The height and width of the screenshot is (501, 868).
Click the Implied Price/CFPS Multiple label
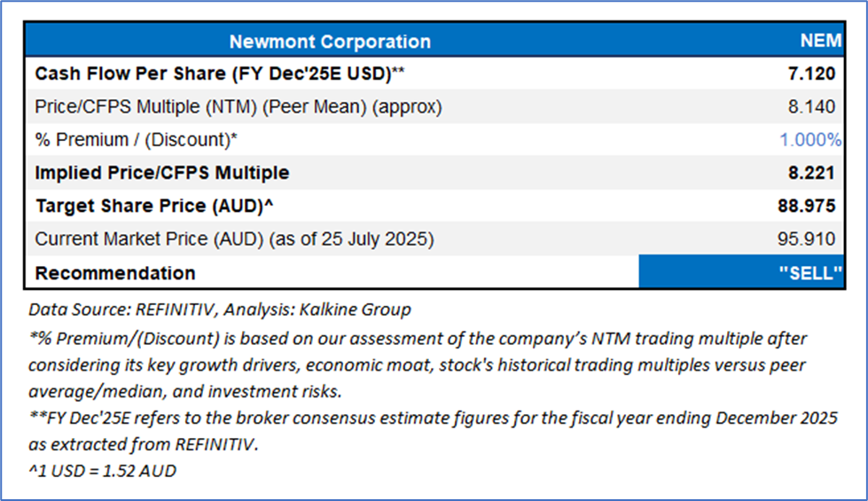(x=162, y=172)
